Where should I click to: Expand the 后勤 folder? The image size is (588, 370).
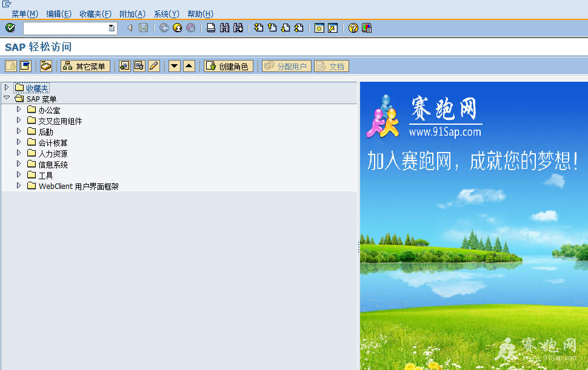[x=19, y=131]
